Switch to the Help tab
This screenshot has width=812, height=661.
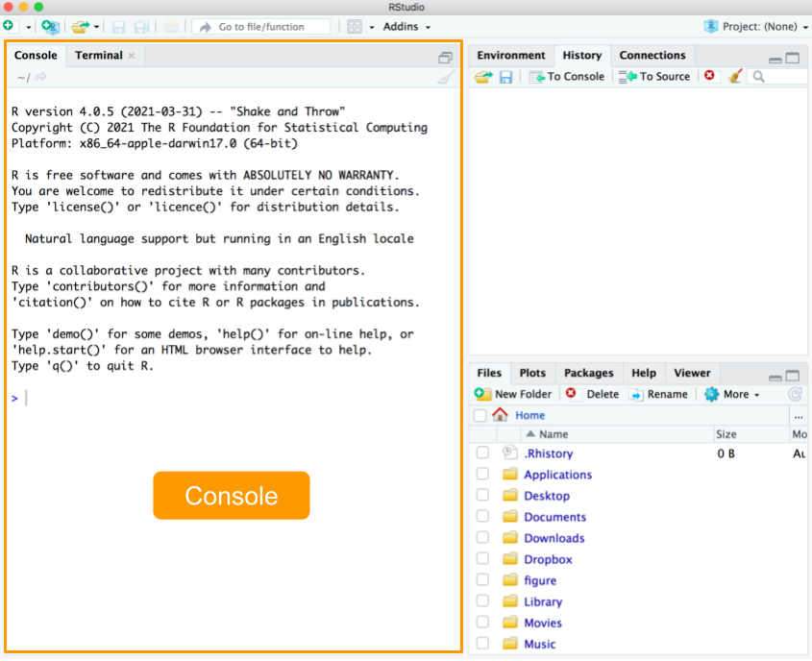644,373
